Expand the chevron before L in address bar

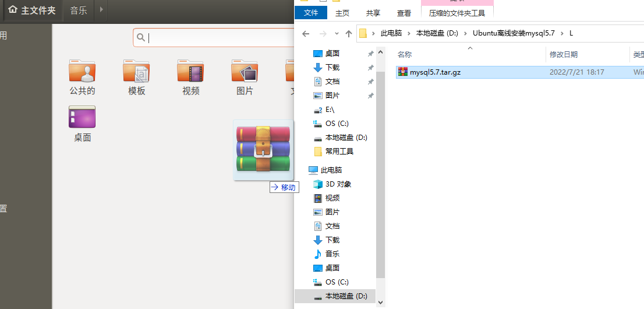[562, 33]
